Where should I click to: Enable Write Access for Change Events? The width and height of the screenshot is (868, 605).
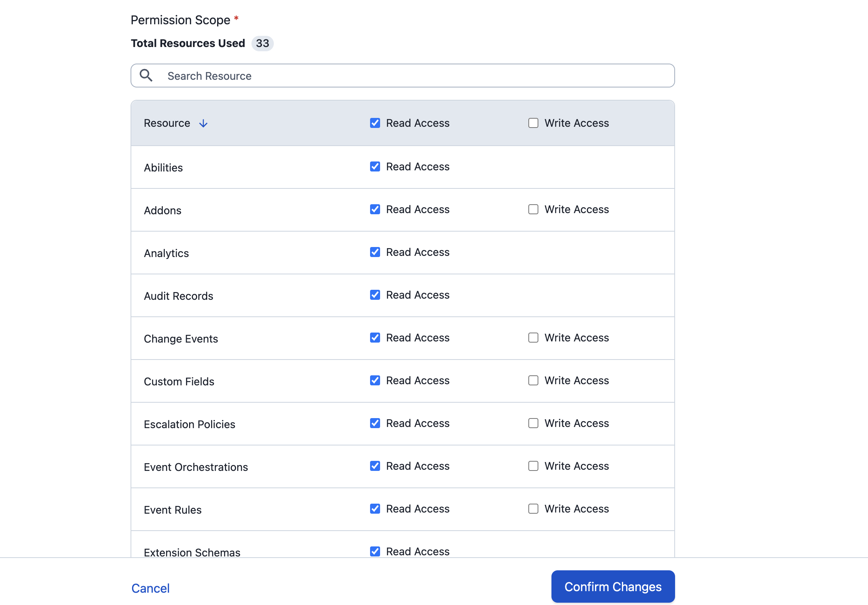pos(533,338)
